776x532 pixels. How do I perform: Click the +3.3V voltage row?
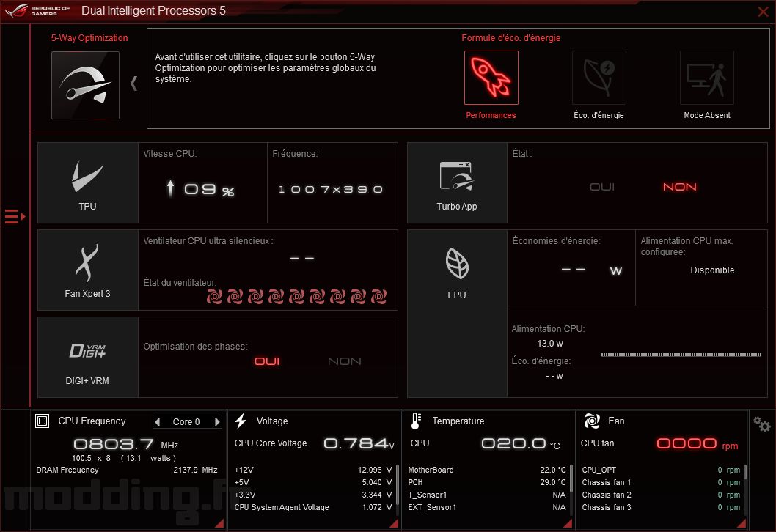click(x=312, y=495)
